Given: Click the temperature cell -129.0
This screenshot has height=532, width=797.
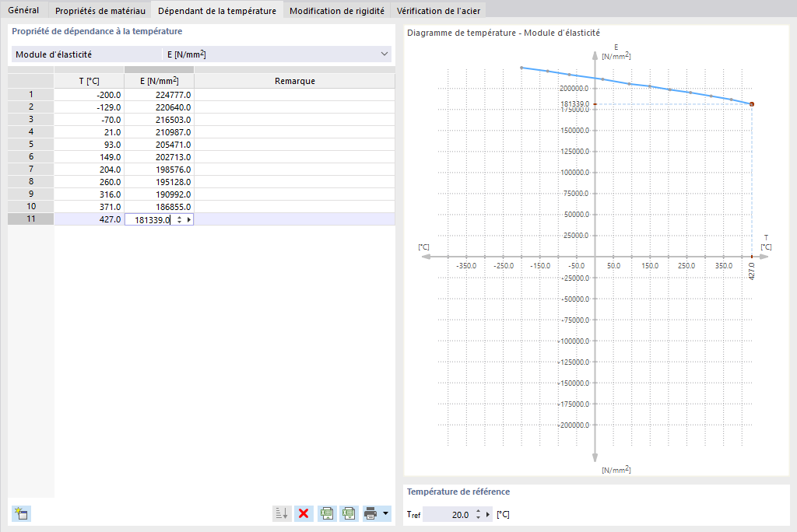Looking at the screenshot, I should [89, 107].
